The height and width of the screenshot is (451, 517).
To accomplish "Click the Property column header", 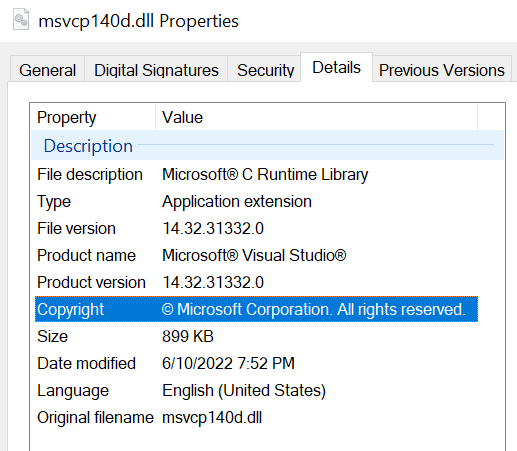I will 93,117.
